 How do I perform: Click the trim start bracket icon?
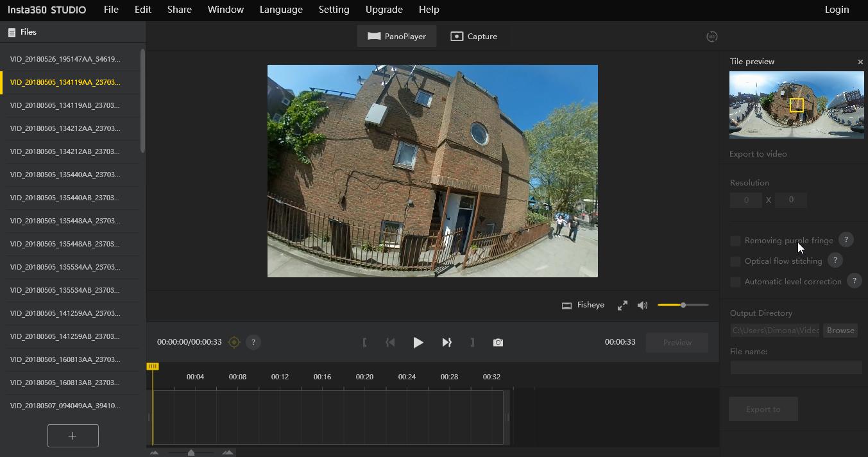364,343
